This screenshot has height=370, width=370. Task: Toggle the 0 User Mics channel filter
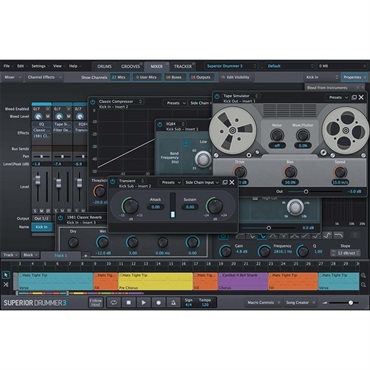coord(146,77)
